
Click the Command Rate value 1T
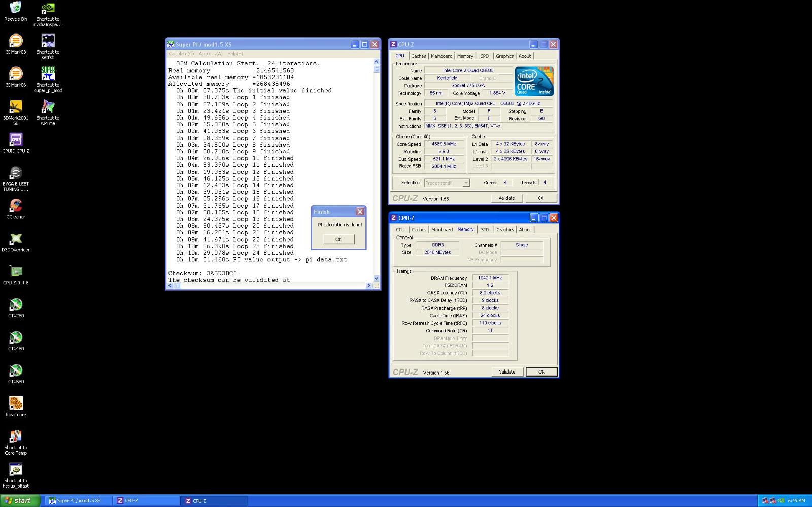[490, 330]
